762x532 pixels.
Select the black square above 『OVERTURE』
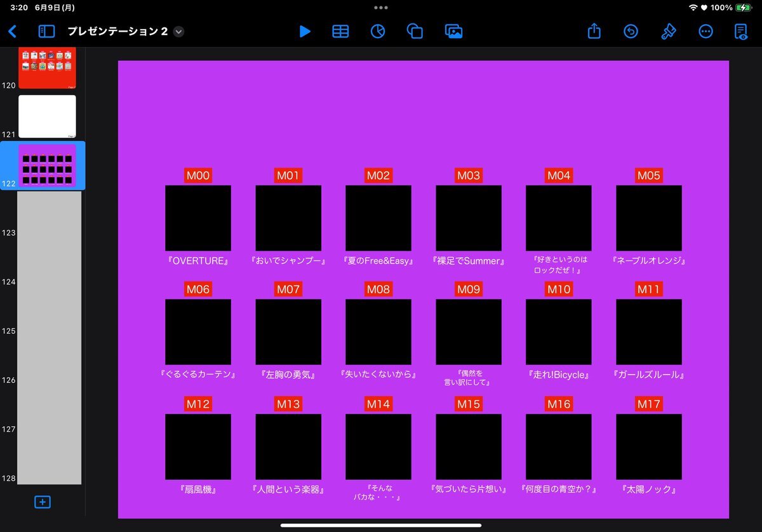coord(198,218)
